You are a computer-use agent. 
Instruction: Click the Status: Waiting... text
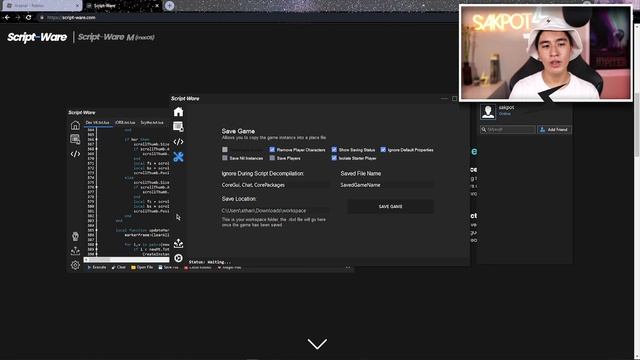[x=210, y=262]
